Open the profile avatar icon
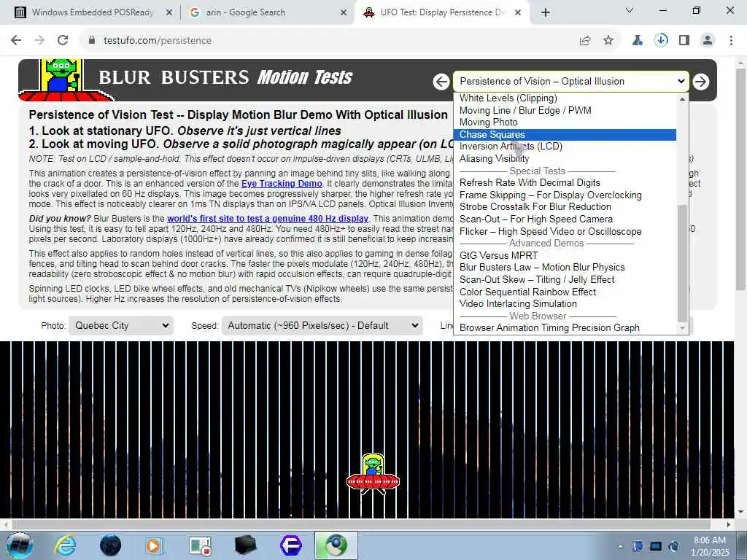Viewport: 747px width, 560px height. 708,41
